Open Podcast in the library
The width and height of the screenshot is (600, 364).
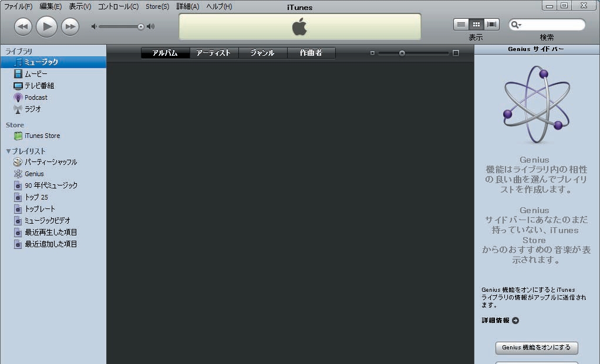point(53,97)
